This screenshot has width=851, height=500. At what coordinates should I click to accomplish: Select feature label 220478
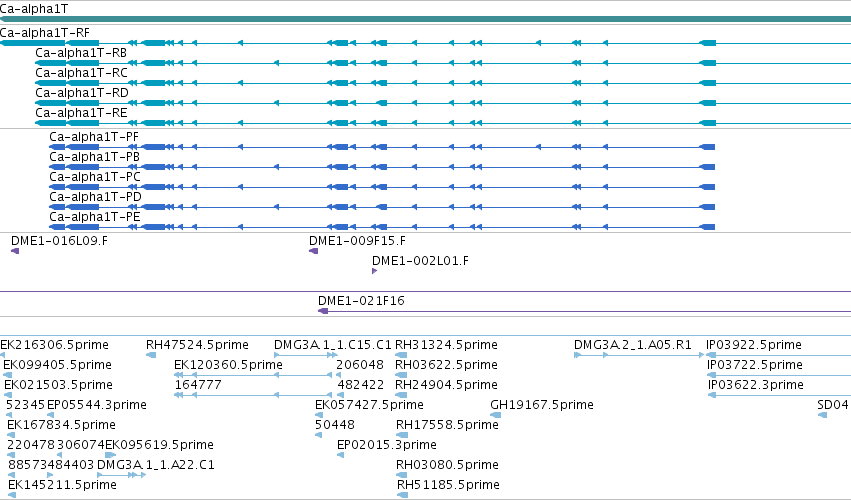click(x=31, y=445)
